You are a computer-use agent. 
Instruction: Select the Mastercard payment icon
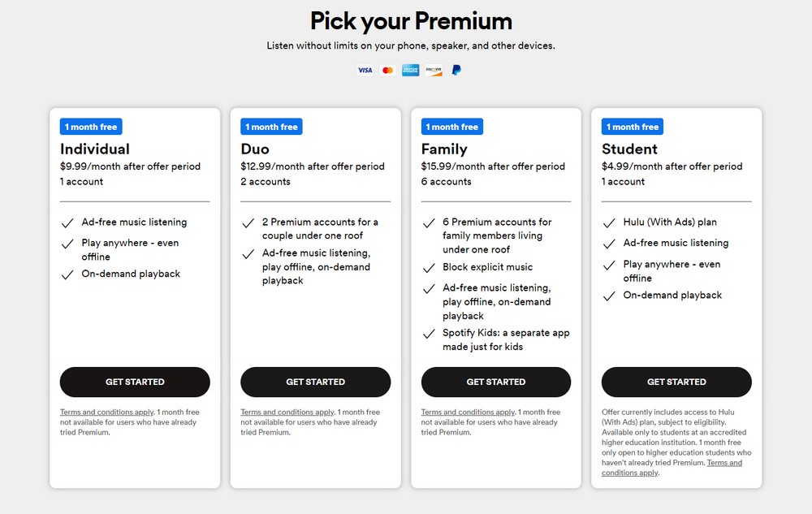pyautogui.click(x=387, y=70)
